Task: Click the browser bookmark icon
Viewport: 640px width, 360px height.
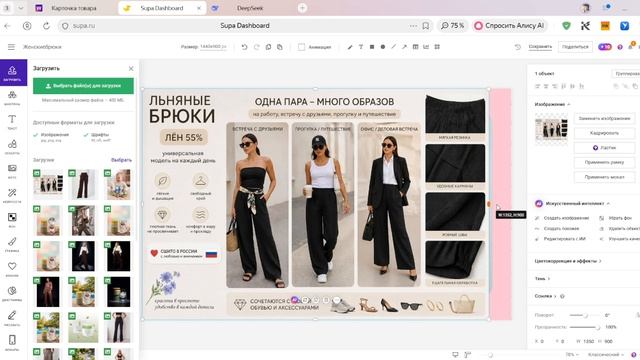Action: (x=426, y=26)
